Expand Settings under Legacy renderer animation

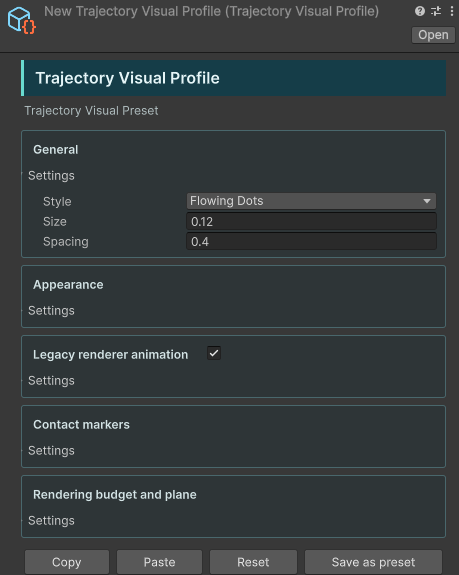(51, 381)
